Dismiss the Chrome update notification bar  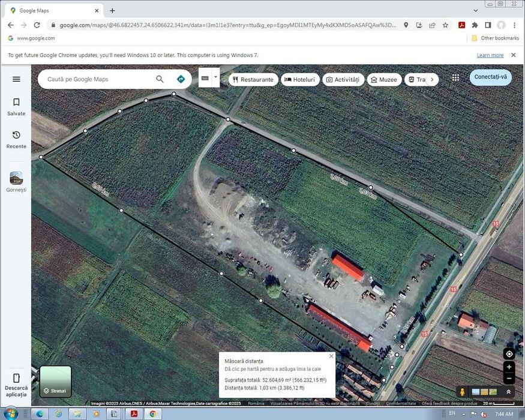pyautogui.click(x=513, y=55)
